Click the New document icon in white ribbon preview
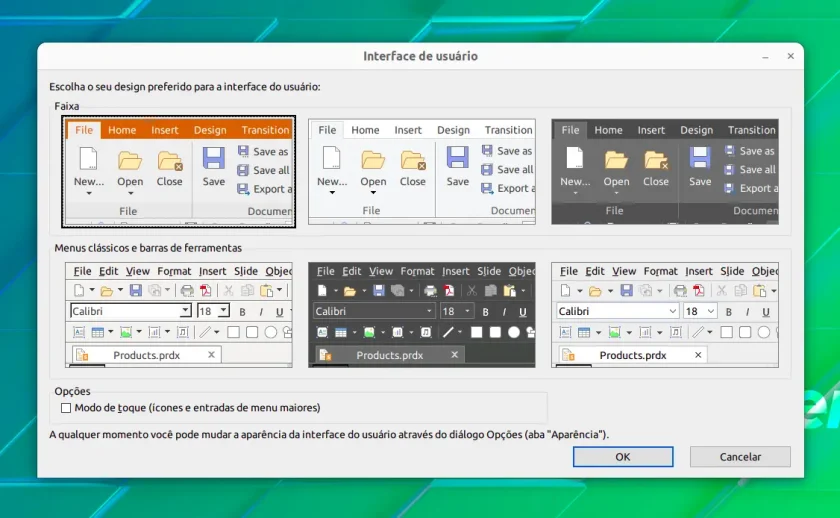 332,159
